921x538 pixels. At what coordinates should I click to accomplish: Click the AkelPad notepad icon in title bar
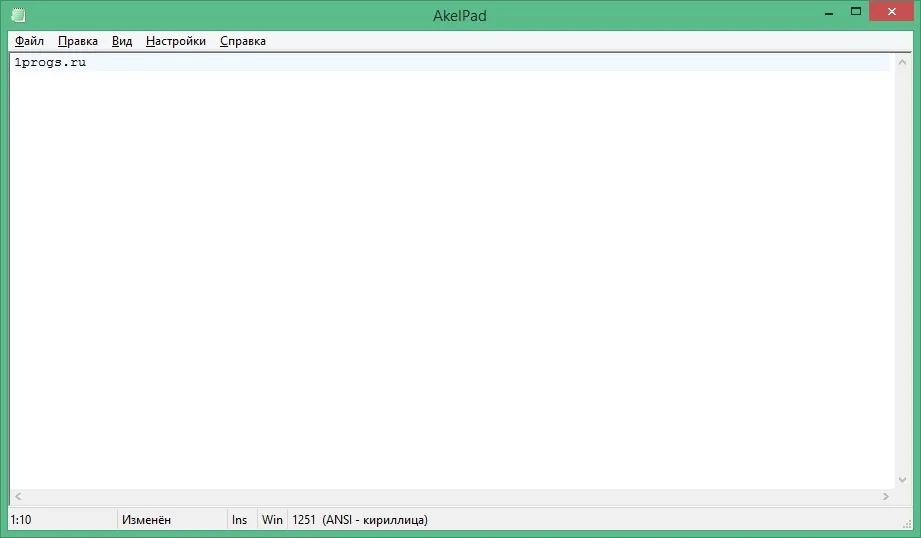click(x=18, y=15)
